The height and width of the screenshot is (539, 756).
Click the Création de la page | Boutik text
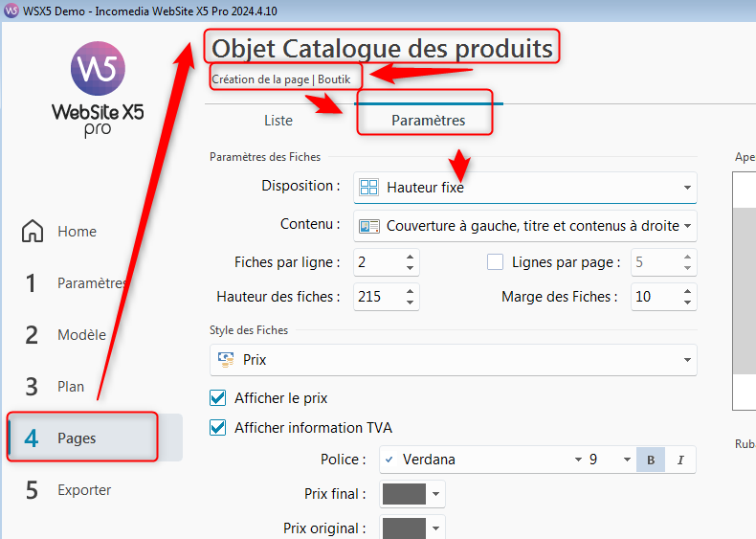(281, 79)
